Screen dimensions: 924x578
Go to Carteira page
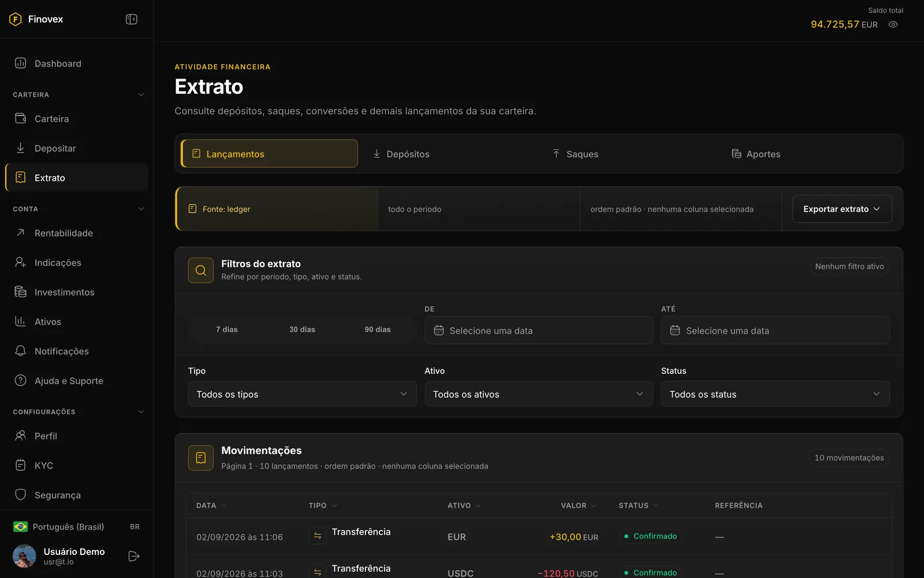tap(77, 118)
